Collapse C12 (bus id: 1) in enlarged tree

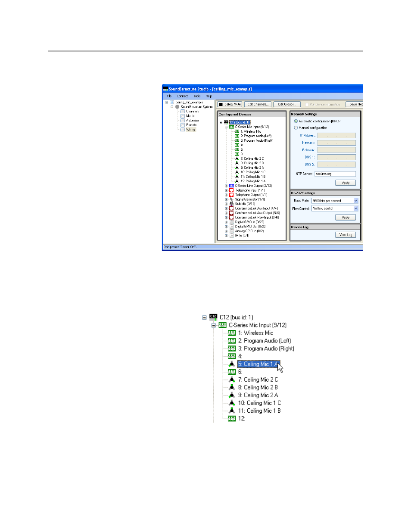pos(204,317)
